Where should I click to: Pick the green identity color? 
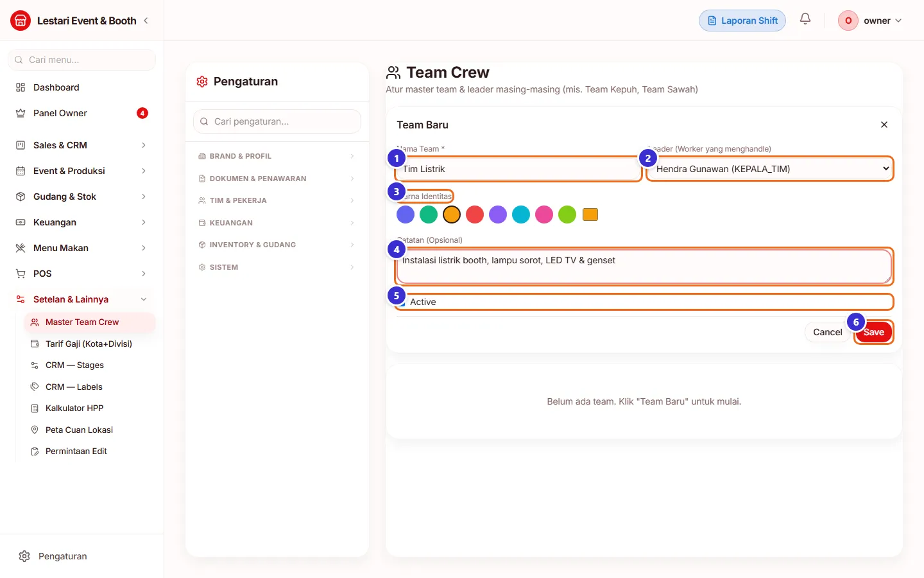tap(429, 215)
